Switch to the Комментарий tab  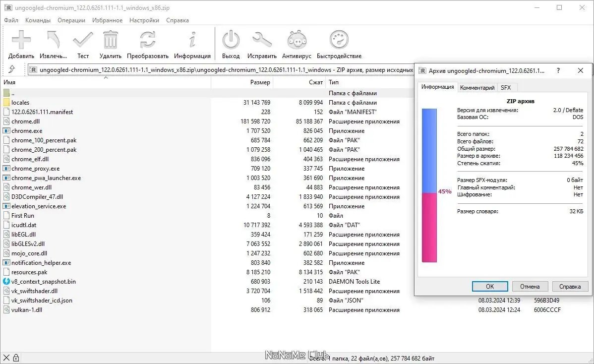coord(477,87)
